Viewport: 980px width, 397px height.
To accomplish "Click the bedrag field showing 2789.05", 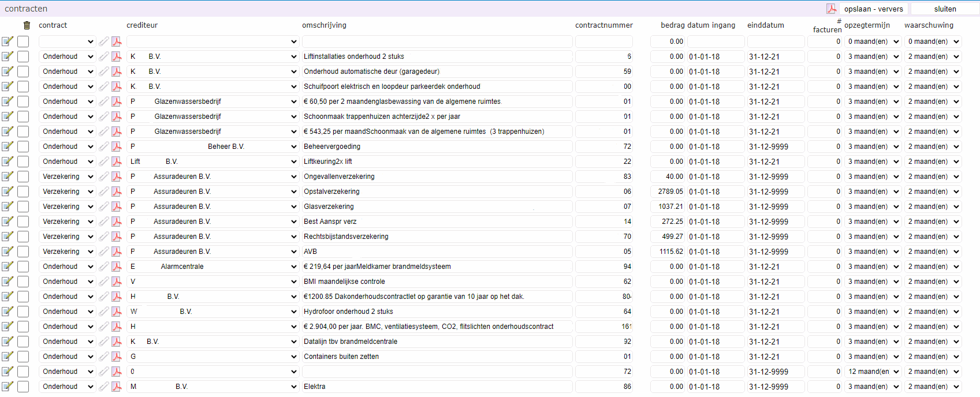I will [x=668, y=192].
